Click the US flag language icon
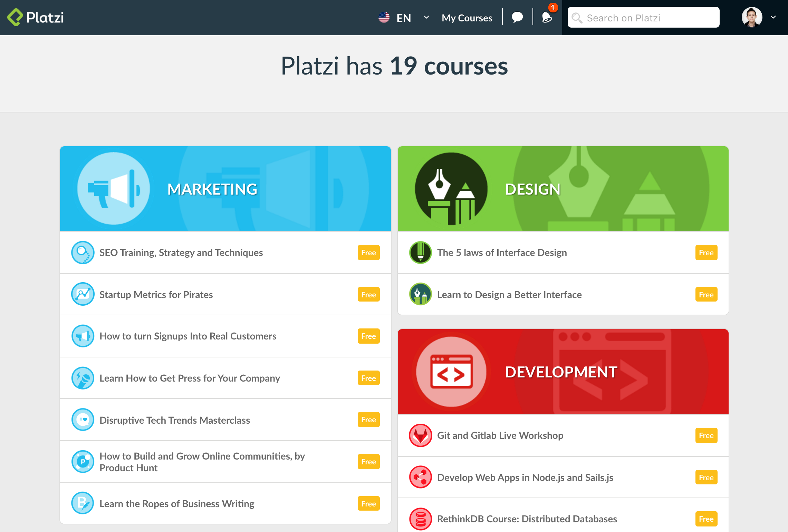This screenshot has height=532, width=788. 384,18
